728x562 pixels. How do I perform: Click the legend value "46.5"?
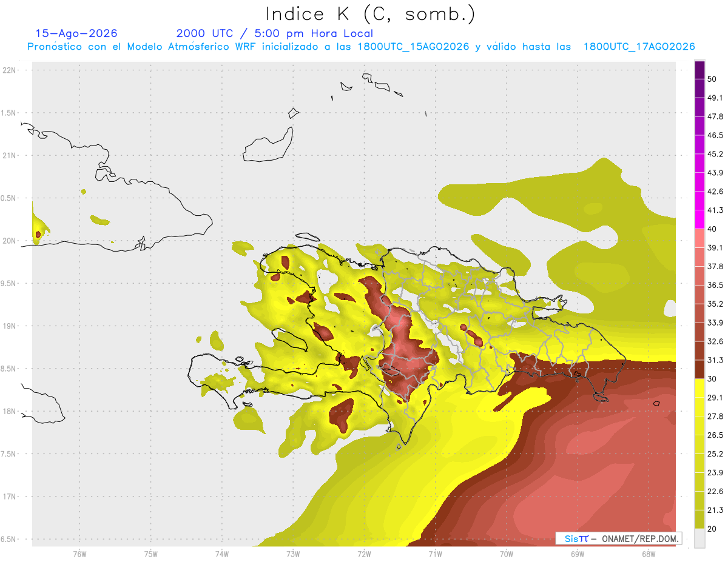click(x=716, y=135)
